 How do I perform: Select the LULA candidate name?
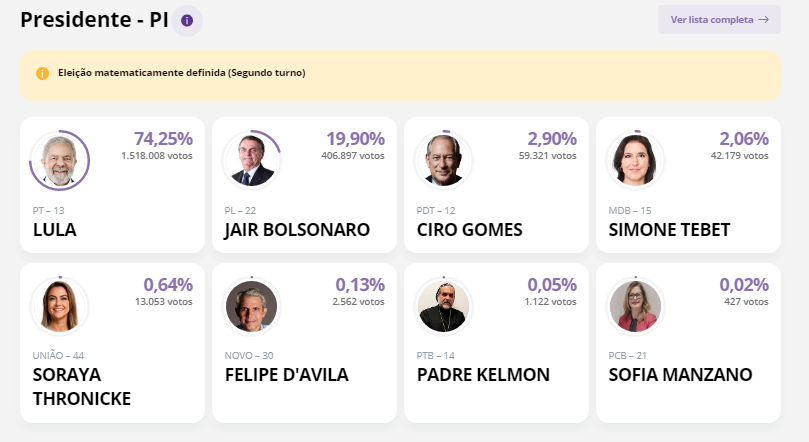(x=55, y=230)
